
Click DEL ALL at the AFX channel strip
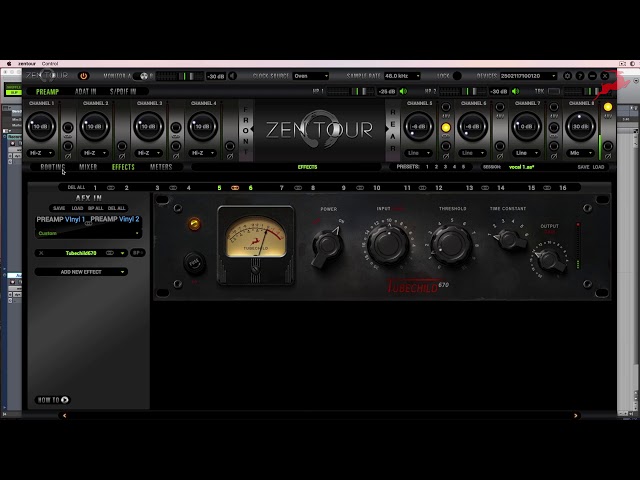pos(76,187)
